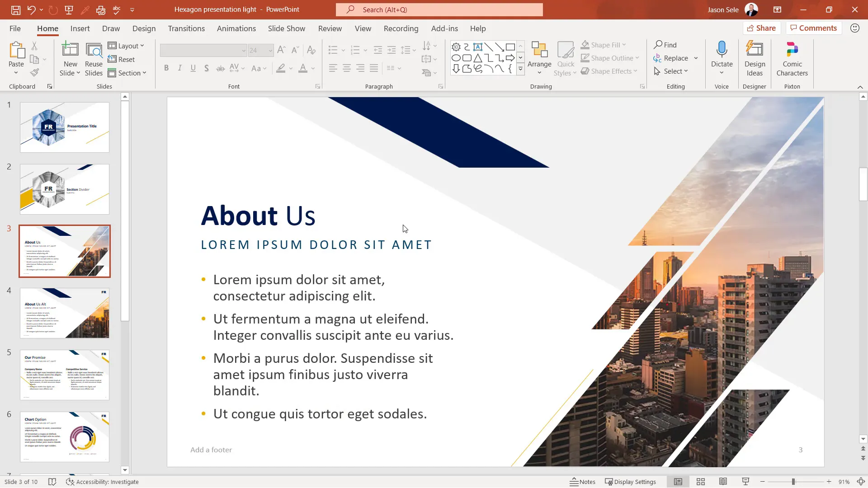868x488 pixels.
Task: Open text highlight color swatch
Action: [x=281, y=68]
